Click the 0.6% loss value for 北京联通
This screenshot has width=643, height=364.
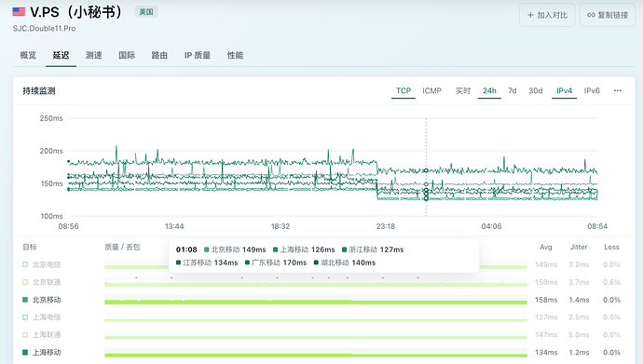pos(611,282)
